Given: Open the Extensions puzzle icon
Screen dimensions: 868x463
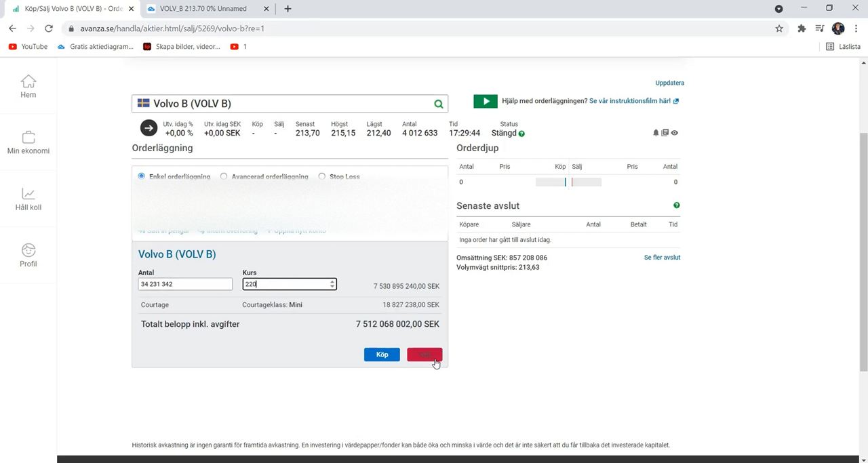Looking at the screenshot, I should pos(802,28).
